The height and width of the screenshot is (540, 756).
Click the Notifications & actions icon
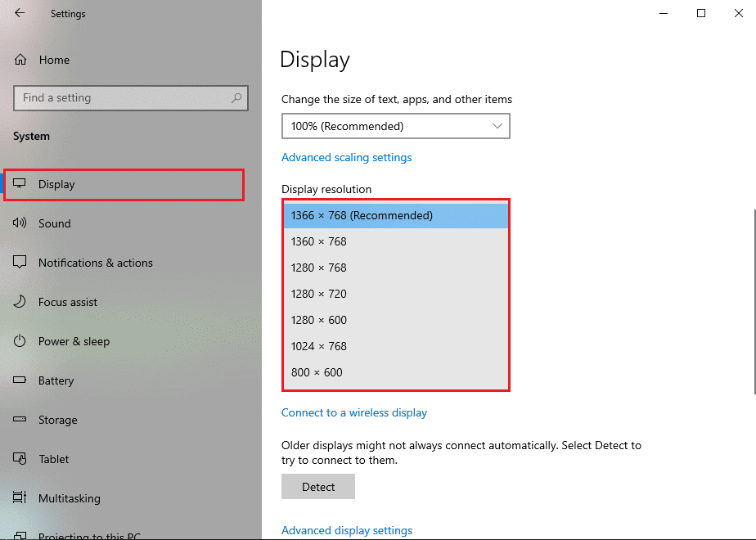click(x=19, y=263)
